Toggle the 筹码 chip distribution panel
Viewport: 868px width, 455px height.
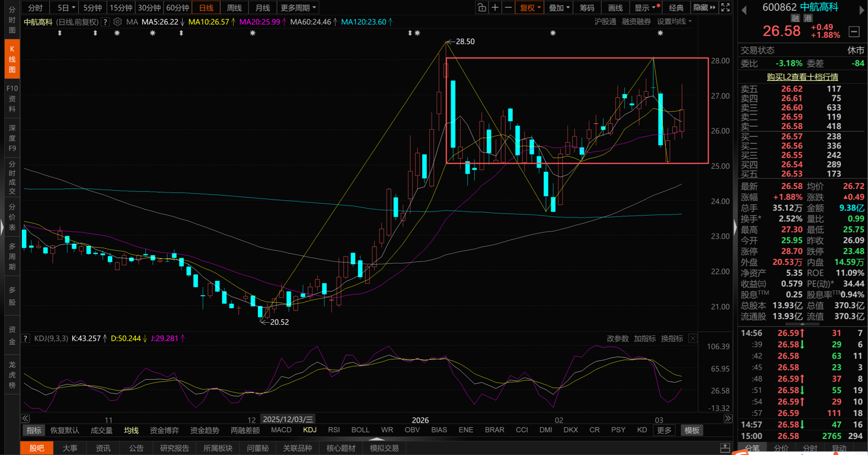point(587,8)
